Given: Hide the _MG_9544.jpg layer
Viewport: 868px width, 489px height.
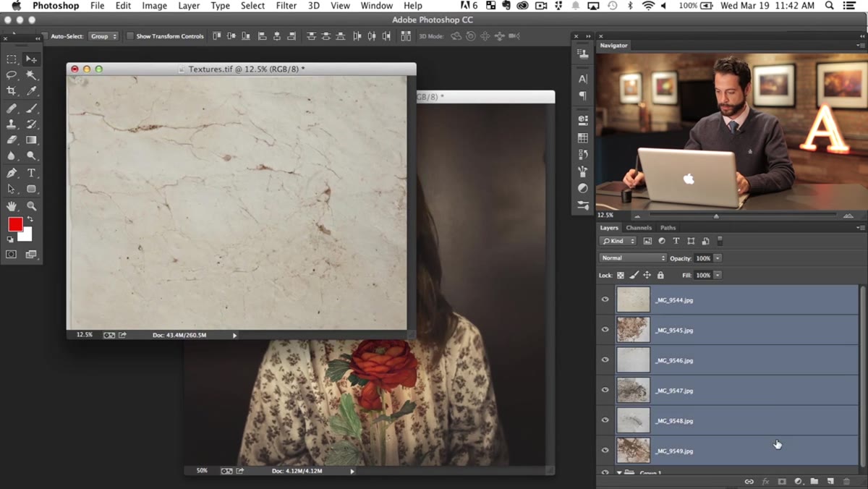Looking at the screenshot, I should 605,299.
